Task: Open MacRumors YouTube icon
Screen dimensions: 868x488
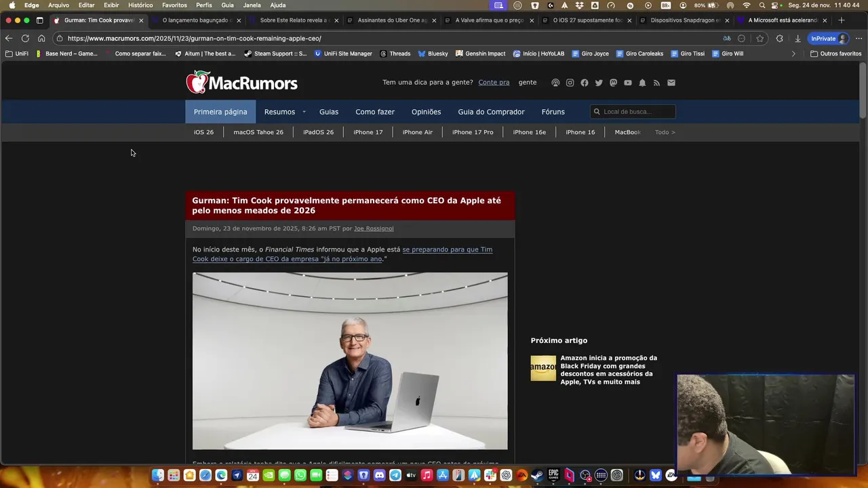Action: click(x=628, y=83)
